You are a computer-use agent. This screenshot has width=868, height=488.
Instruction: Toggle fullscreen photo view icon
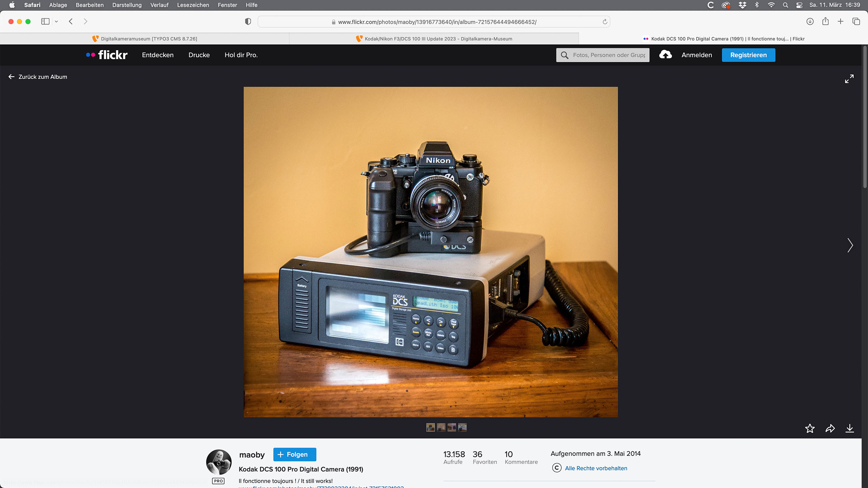(849, 79)
